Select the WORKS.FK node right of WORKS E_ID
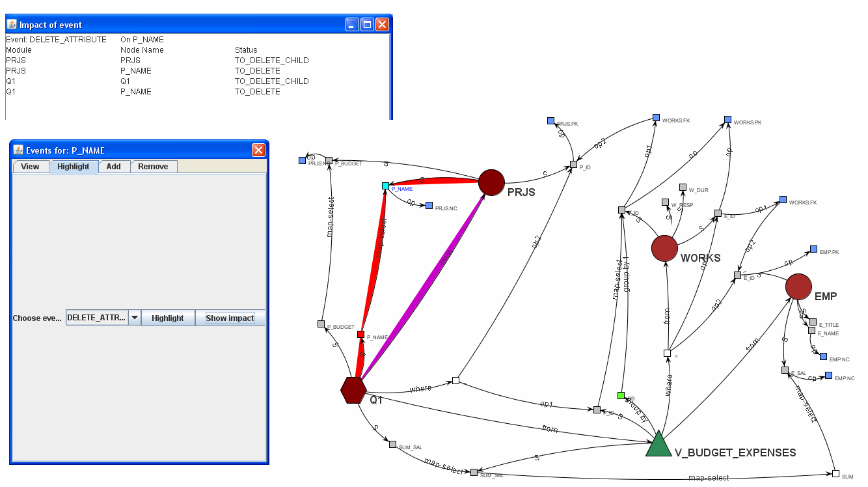Image resolution: width=868 pixels, height=487 pixels. 783,200
